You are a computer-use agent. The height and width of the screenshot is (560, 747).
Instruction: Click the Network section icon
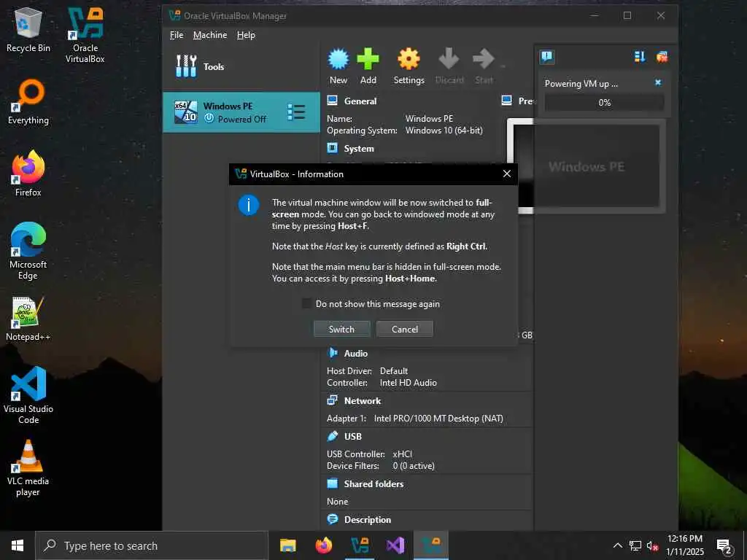[333, 400]
